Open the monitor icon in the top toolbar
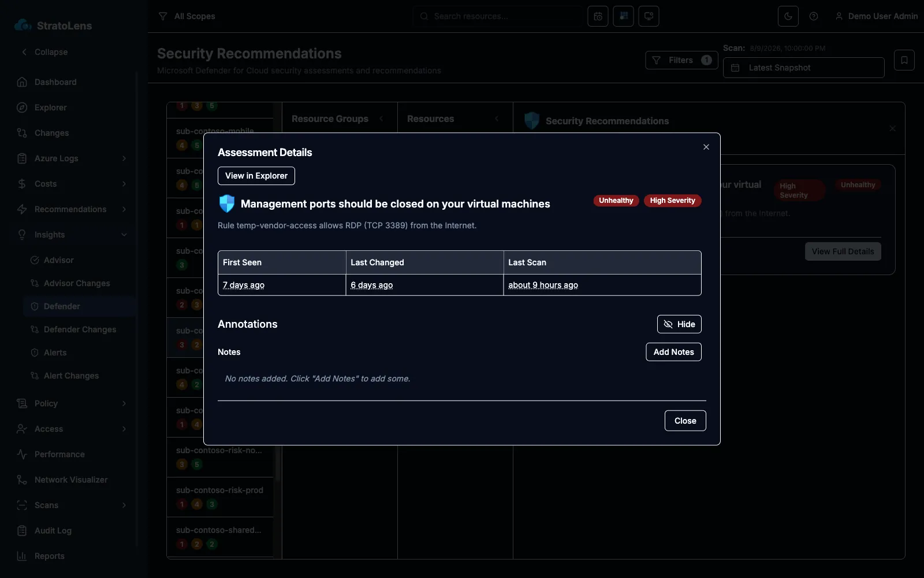The width and height of the screenshot is (924, 578). (x=649, y=16)
